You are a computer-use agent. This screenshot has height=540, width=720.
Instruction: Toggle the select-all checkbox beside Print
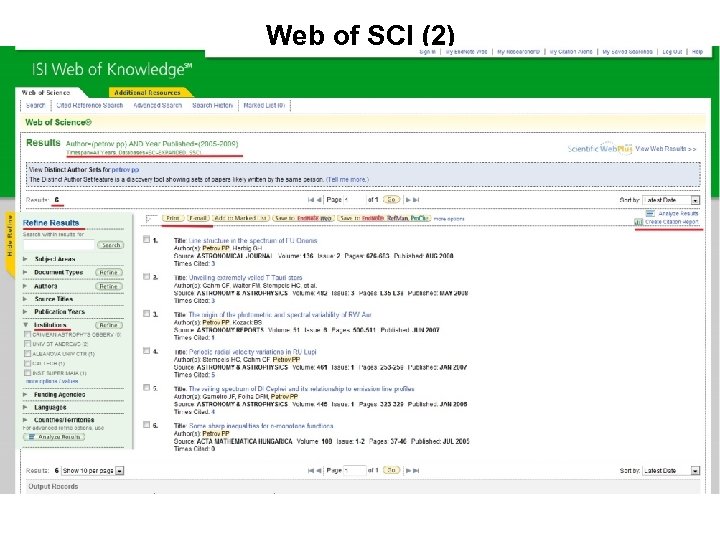[150, 219]
